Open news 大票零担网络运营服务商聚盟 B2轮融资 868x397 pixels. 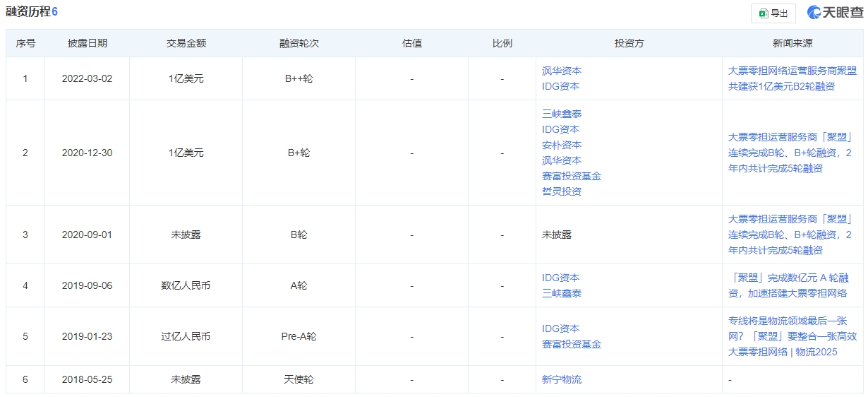tap(792, 78)
